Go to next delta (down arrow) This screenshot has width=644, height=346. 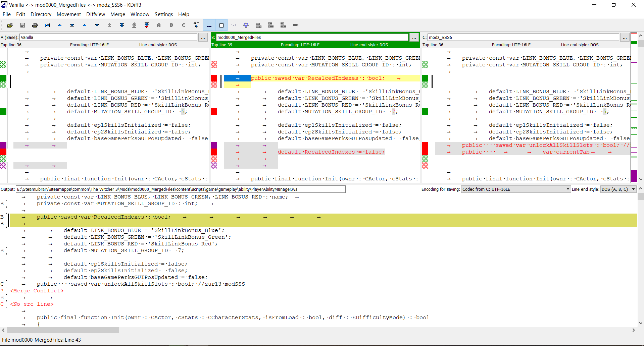coord(97,25)
